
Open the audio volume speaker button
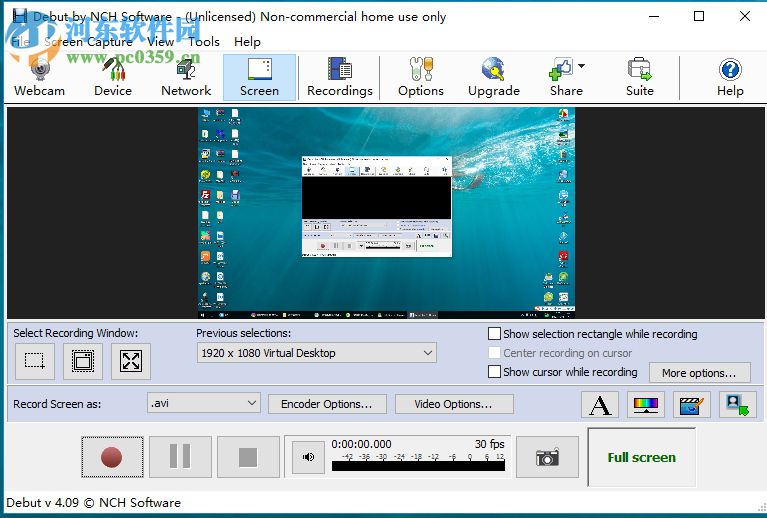pyautogui.click(x=308, y=457)
